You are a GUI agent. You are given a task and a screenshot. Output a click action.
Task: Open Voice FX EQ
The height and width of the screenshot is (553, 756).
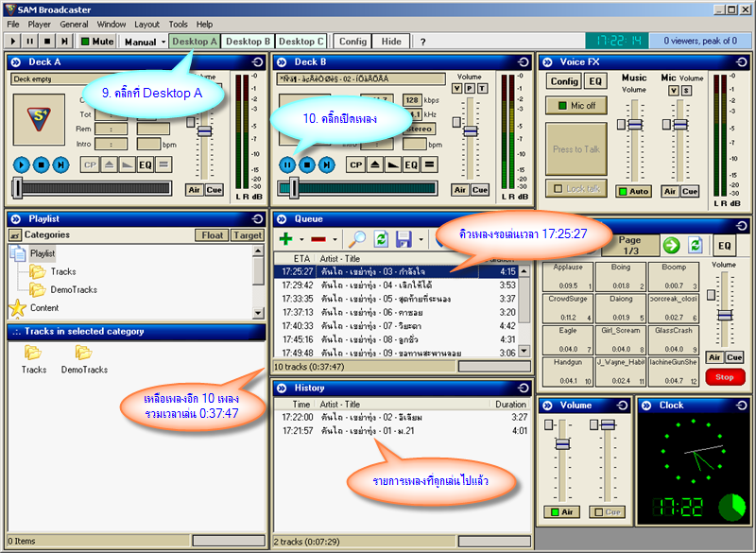pyautogui.click(x=595, y=81)
